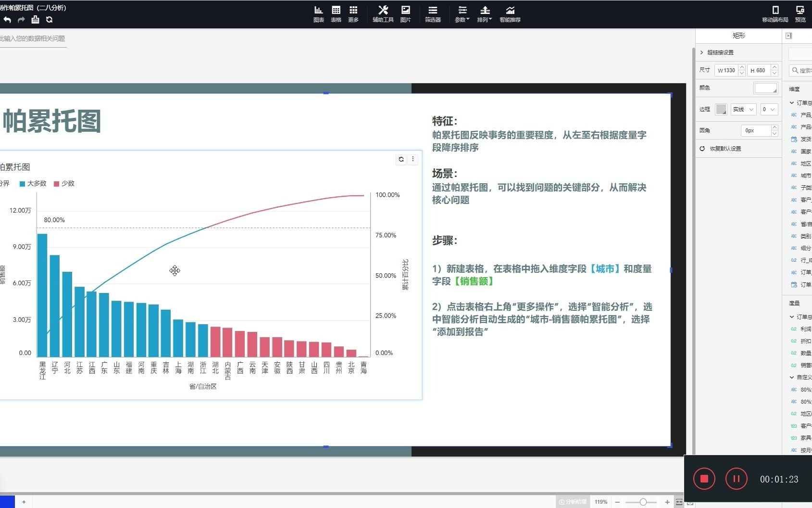Viewport: 812px width, 508px height.
Task: Open the chart's more-options menu
Action: 412,159
